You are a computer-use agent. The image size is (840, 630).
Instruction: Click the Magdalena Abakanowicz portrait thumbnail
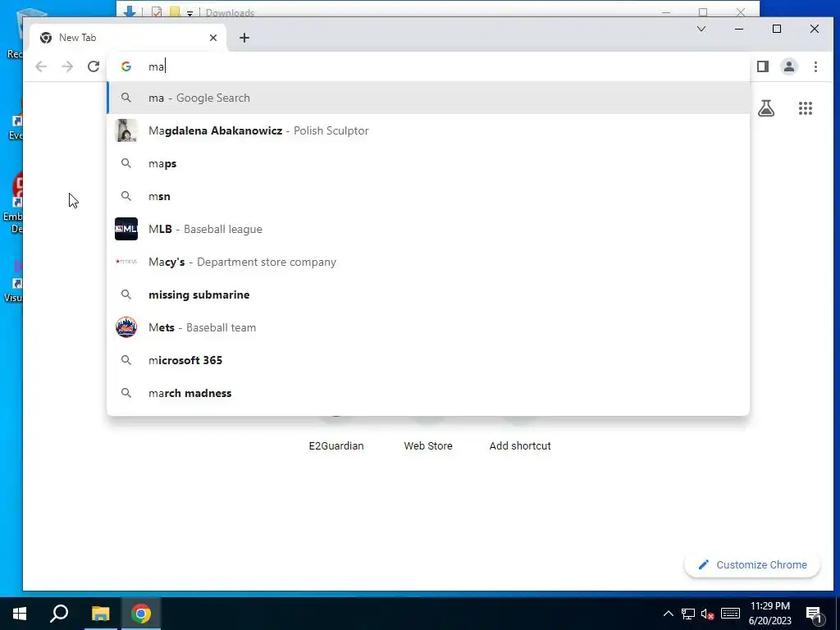click(x=126, y=130)
